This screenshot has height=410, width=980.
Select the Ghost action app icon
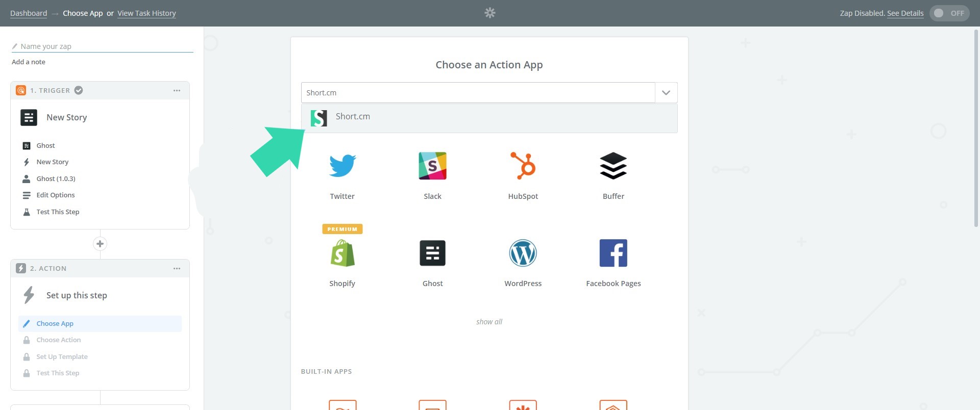(x=432, y=253)
